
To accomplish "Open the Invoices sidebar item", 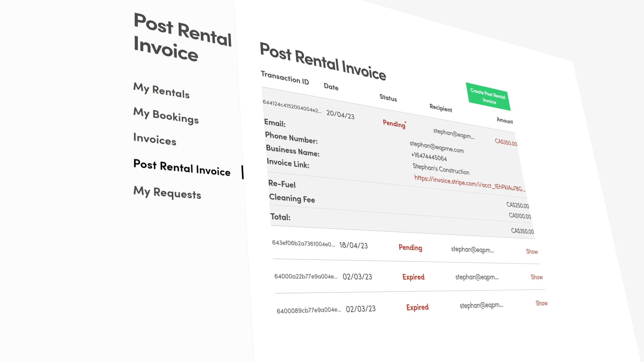I will coord(155,139).
